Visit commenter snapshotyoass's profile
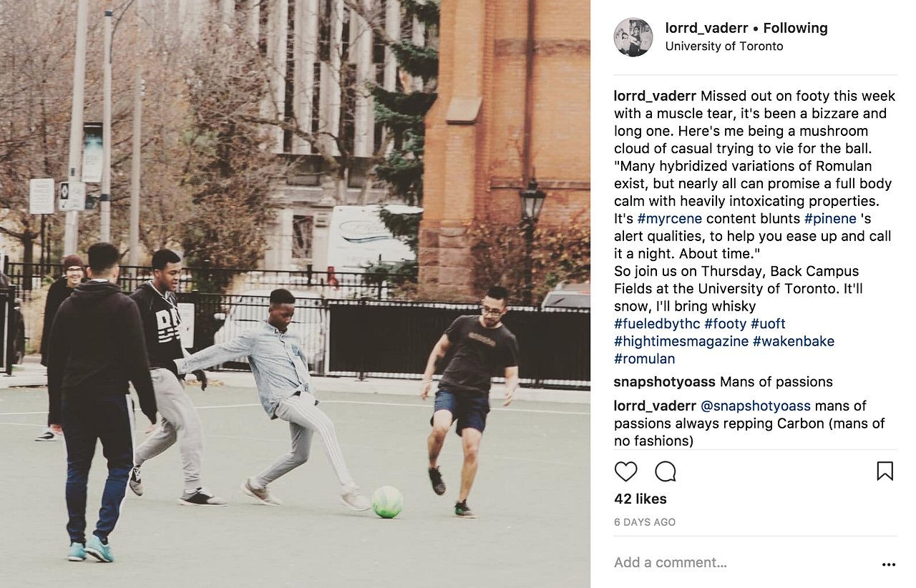Screen dimensions: 916x588 tap(664, 381)
